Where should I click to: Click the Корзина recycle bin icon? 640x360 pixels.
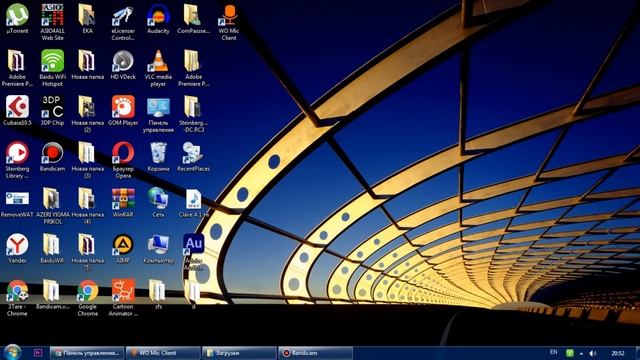pyautogui.click(x=158, y=156)
